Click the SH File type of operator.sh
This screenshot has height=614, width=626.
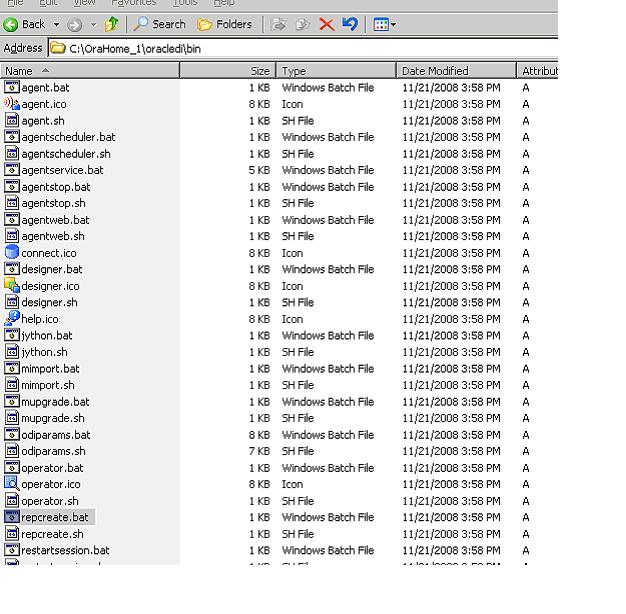(297, 501)
